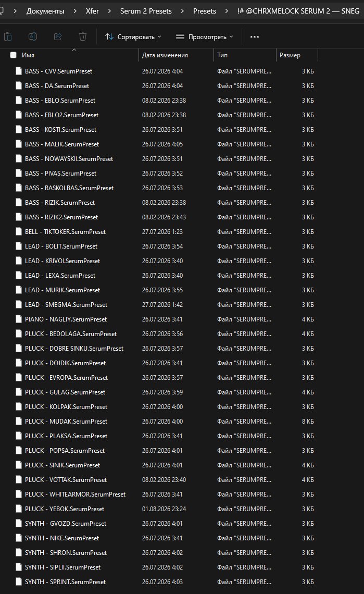Click file icon of BASS - PIVAS.SerumPreset
Image resolution: width=364 pixels, height=594 pixels.
(x=18, y=173)
